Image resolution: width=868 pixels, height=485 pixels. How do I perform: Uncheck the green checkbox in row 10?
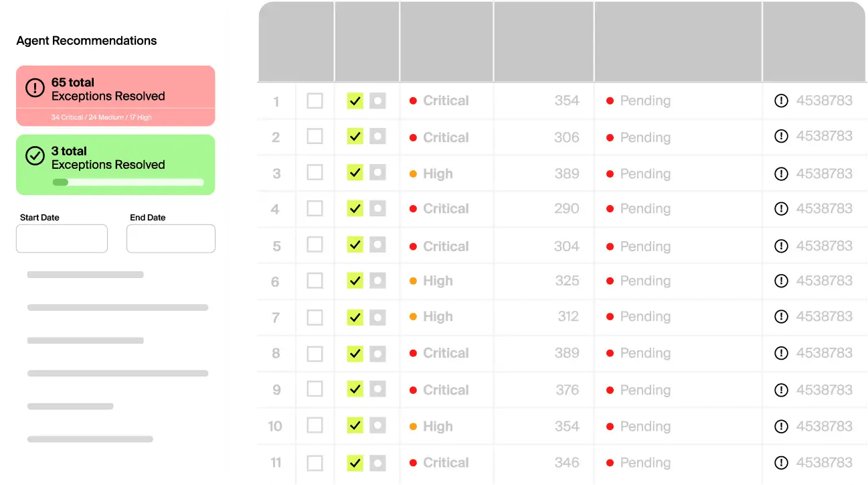click(x=355, y=425)
